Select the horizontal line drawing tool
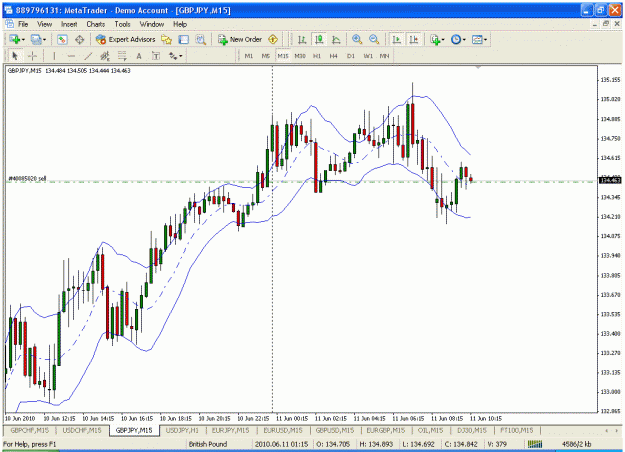This screenshot has width=625, height=452. 71,56
